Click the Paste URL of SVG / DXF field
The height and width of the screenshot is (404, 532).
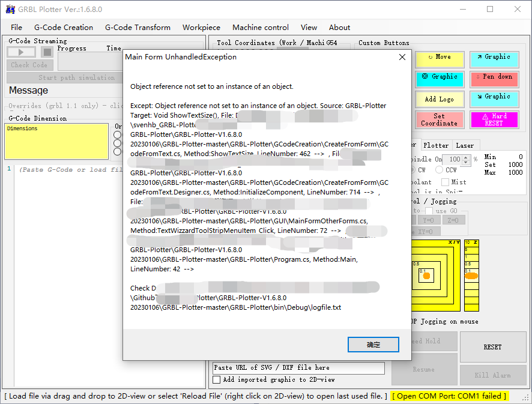(298, 367)
